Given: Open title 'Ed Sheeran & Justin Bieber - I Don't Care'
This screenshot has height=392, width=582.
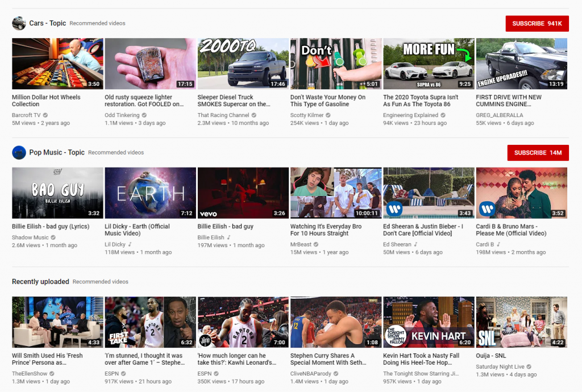Looking at the screenshot, I should pos(423,230).
